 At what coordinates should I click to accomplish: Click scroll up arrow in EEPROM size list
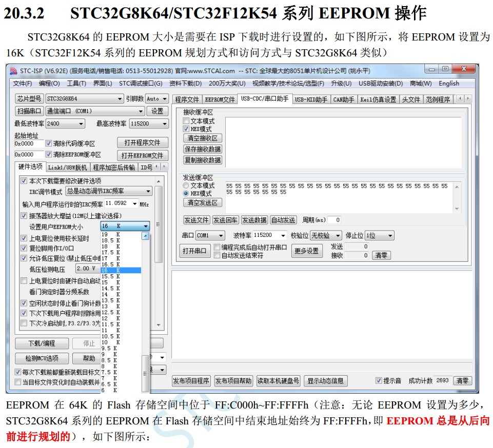point(145,236)
